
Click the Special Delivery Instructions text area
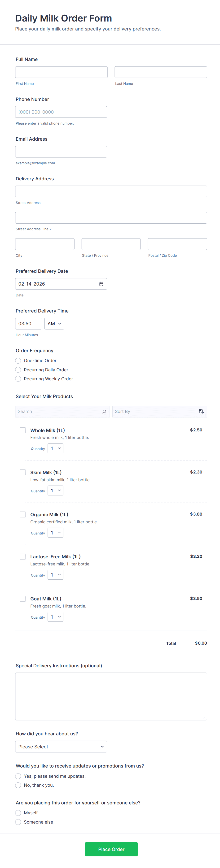[x=111, y=696]
